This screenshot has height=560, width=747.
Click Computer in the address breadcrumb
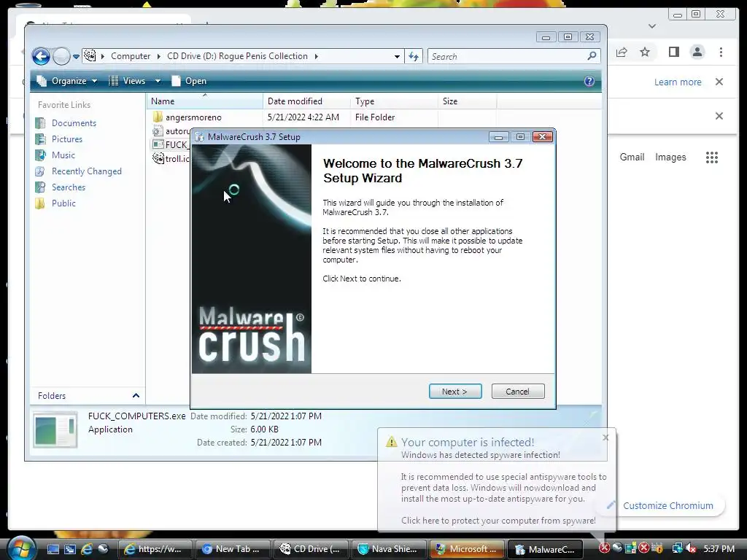pyautogui.click(x=131, y=56)
